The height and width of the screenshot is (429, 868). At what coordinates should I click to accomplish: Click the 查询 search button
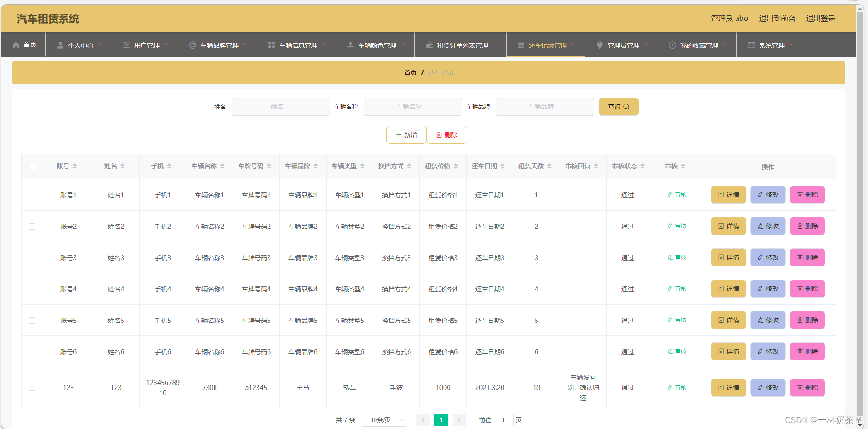619,107
